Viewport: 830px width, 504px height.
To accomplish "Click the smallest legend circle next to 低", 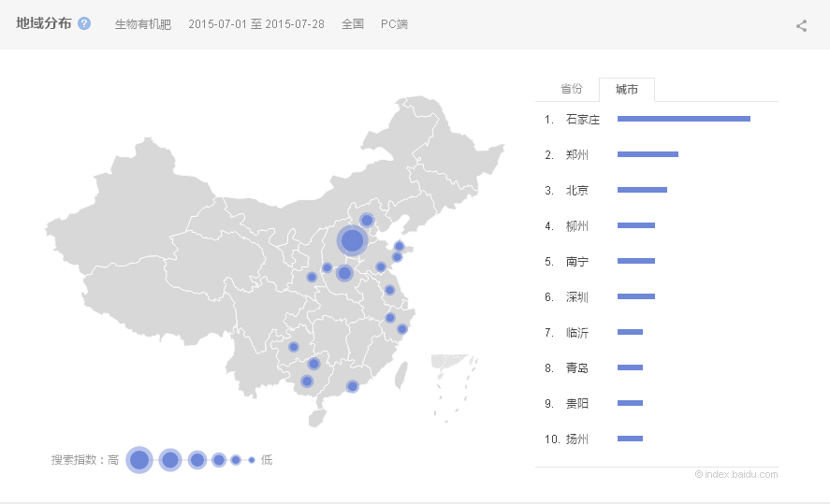I will pyautogui.click(x=252, y=460).
